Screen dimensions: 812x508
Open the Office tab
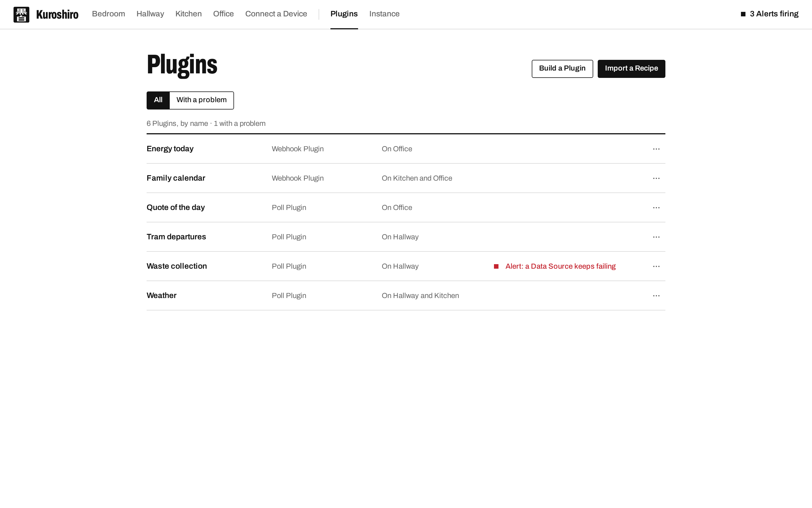(x=223, y=14)
